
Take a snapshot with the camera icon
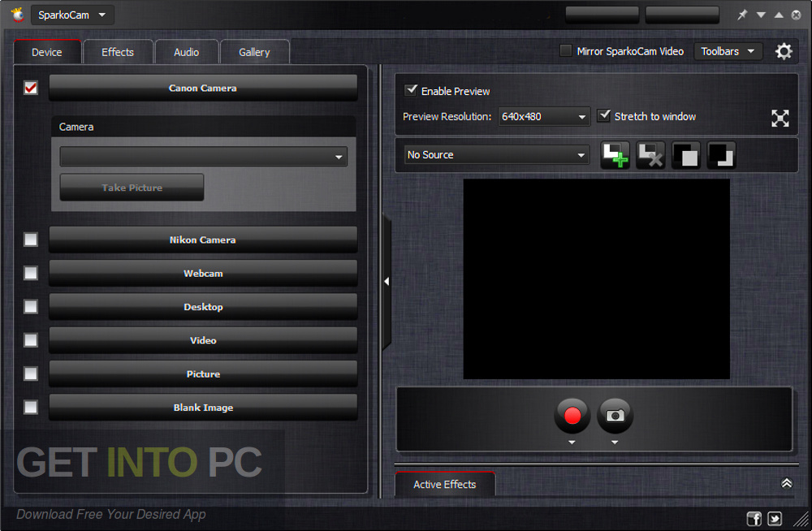pos(615,416)
